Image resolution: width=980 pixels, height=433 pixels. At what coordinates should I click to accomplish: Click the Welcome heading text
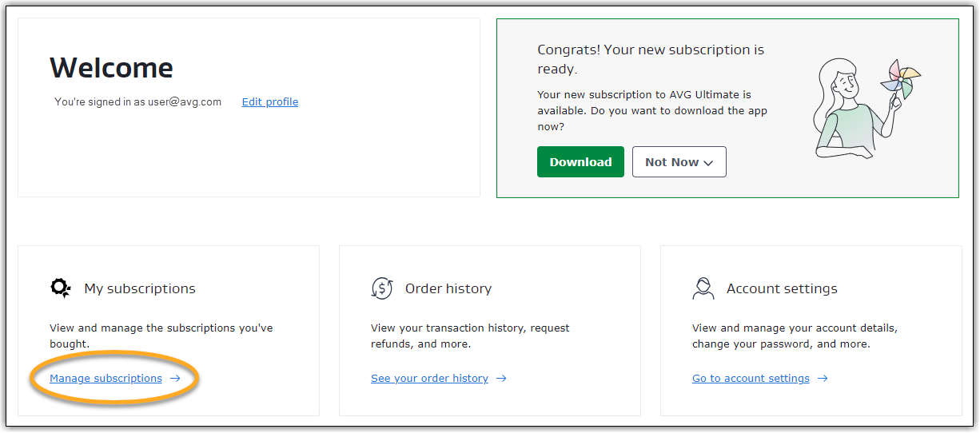tap(111, 68)
